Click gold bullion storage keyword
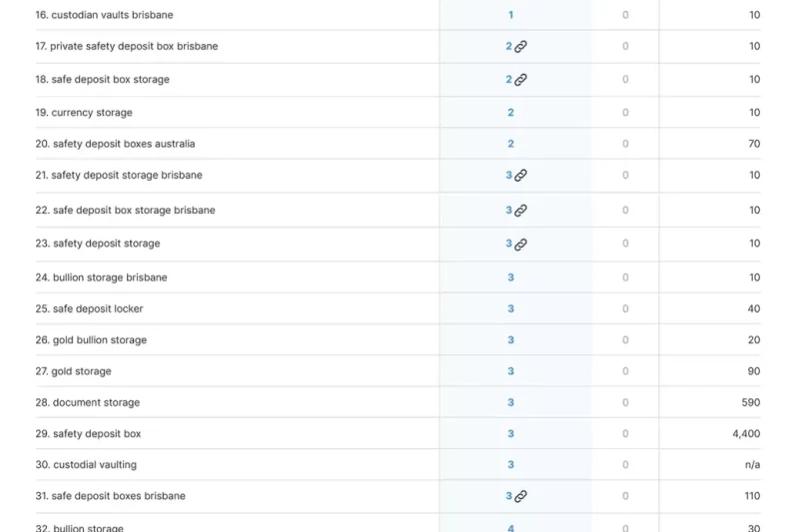 point(99,340)
